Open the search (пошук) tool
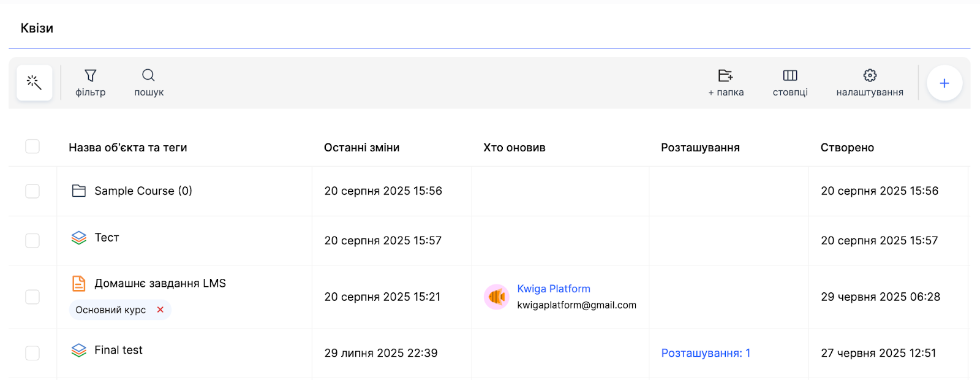980x380 pixels. [x=149, y=83]
